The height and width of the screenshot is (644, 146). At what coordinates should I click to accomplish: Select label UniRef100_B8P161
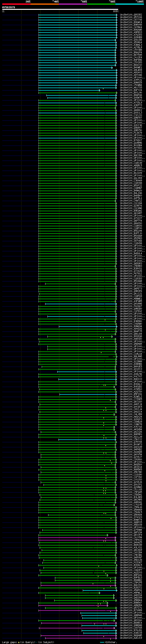(131, 575)
